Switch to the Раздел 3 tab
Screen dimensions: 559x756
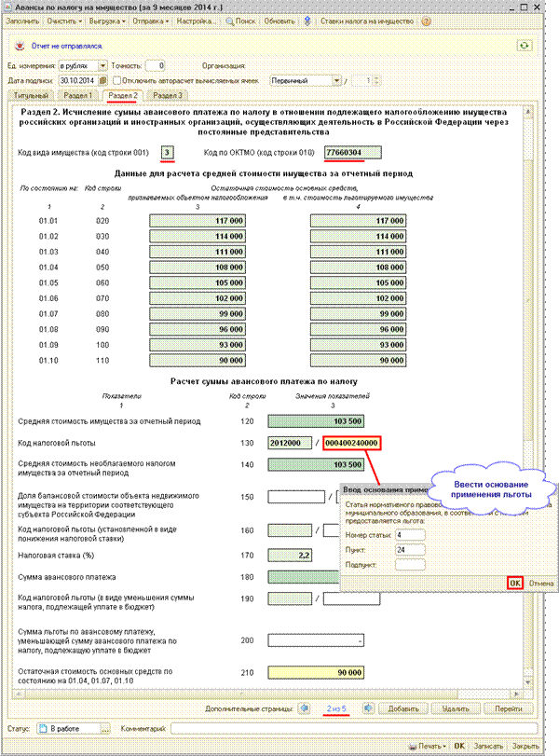point(167,95)
